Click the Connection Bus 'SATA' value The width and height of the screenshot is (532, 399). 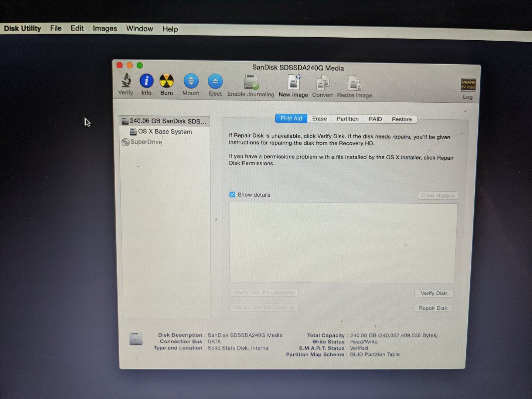pos(214,342)
